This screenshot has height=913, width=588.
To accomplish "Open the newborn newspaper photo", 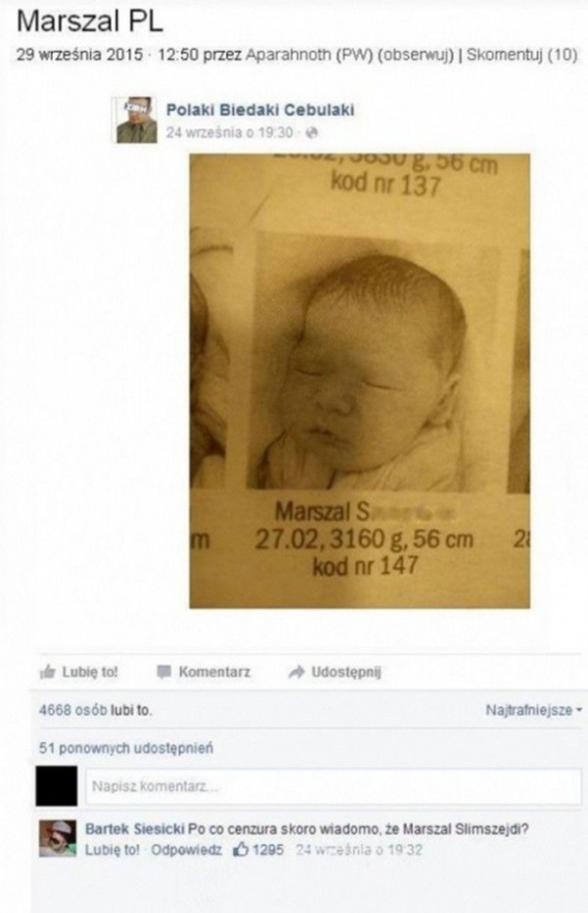I will click(x=360, y=380).
